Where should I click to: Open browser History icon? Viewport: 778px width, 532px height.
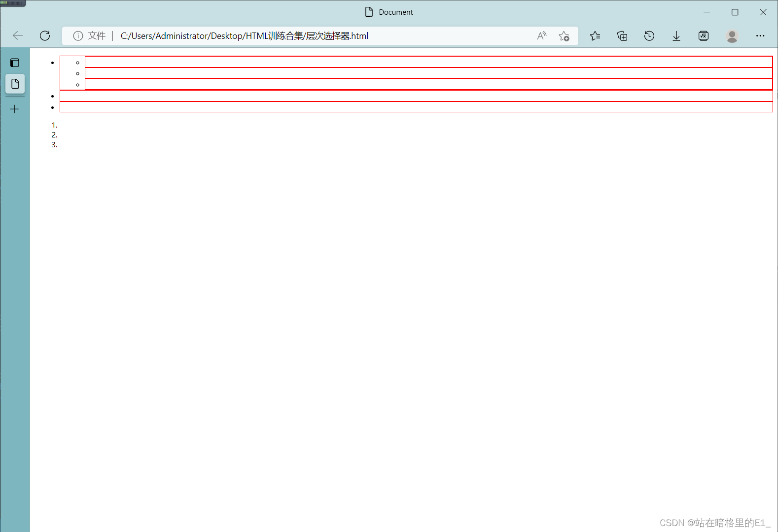point(649,35)
